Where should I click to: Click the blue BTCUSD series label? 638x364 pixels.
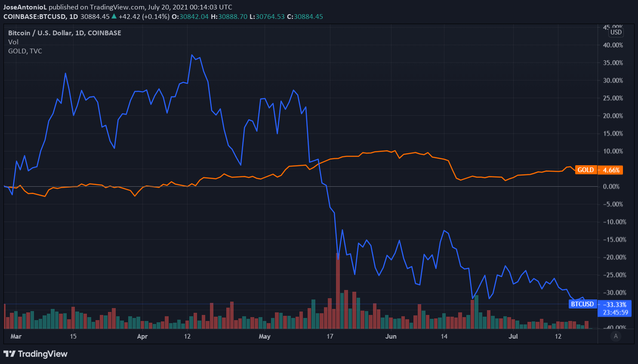click(583, 304)
